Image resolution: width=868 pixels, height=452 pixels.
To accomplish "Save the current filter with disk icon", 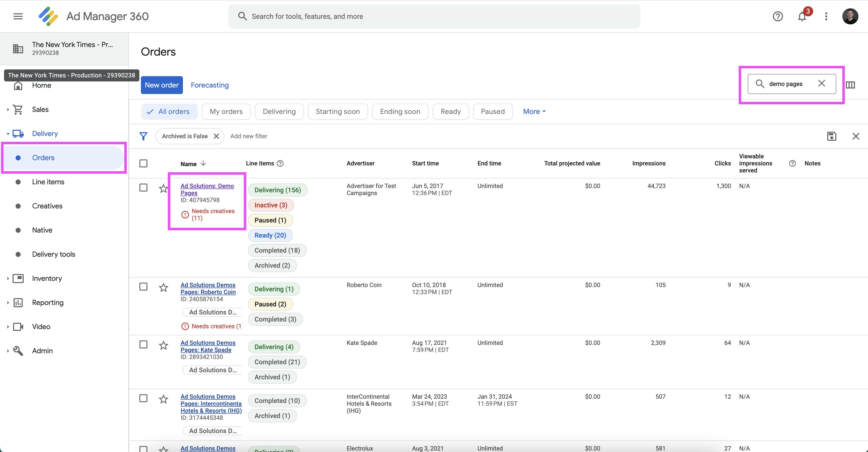I will (831, 136).
